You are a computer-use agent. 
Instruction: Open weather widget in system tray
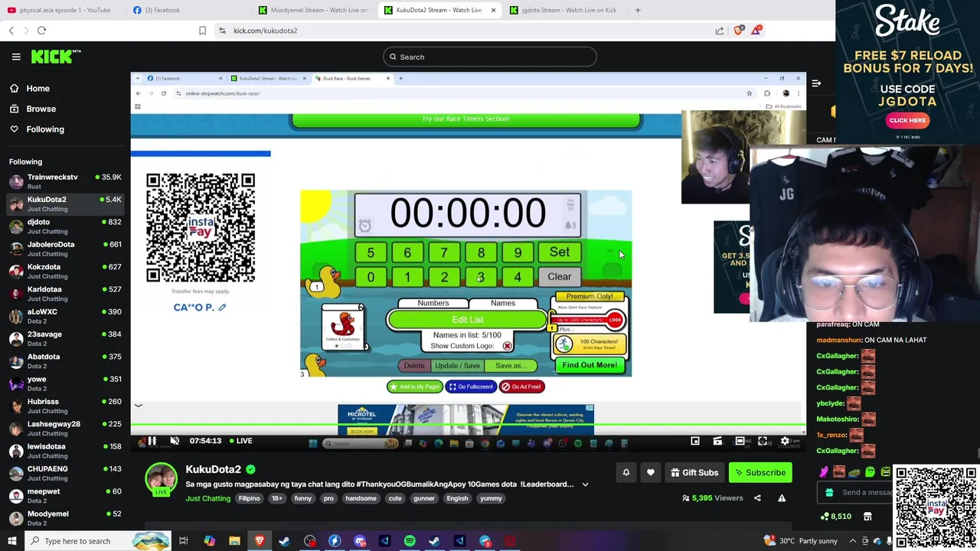(x=802, y=541)
